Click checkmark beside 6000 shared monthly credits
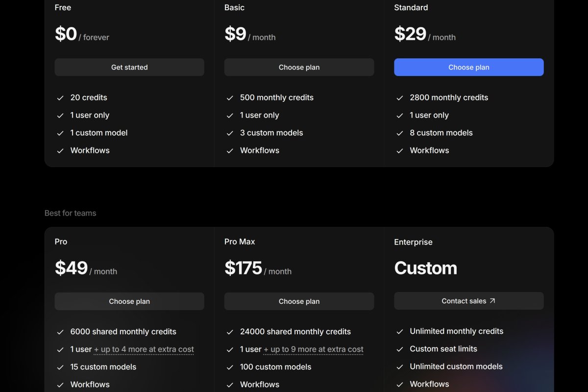 (60, 332)
